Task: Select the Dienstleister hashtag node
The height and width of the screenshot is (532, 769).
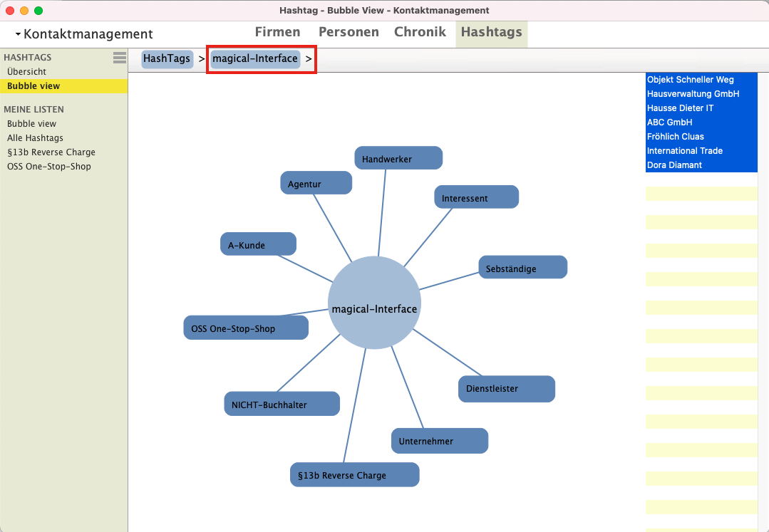Action: (506, 389)
